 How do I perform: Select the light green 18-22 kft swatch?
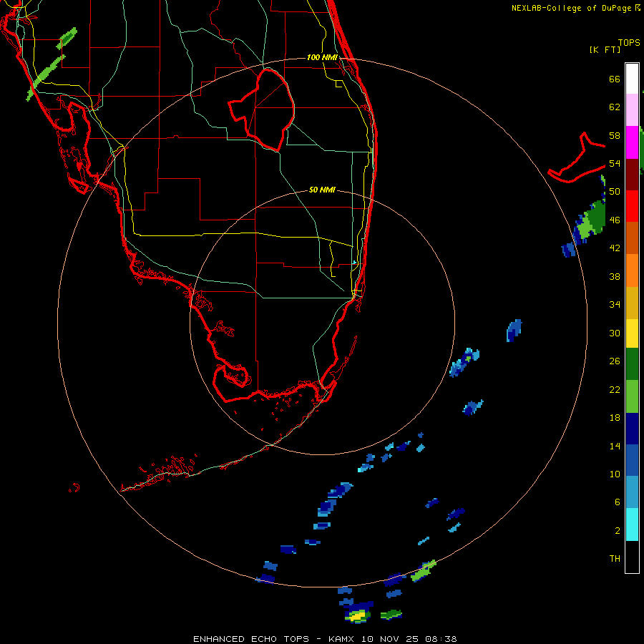click(x=632, y=396)
